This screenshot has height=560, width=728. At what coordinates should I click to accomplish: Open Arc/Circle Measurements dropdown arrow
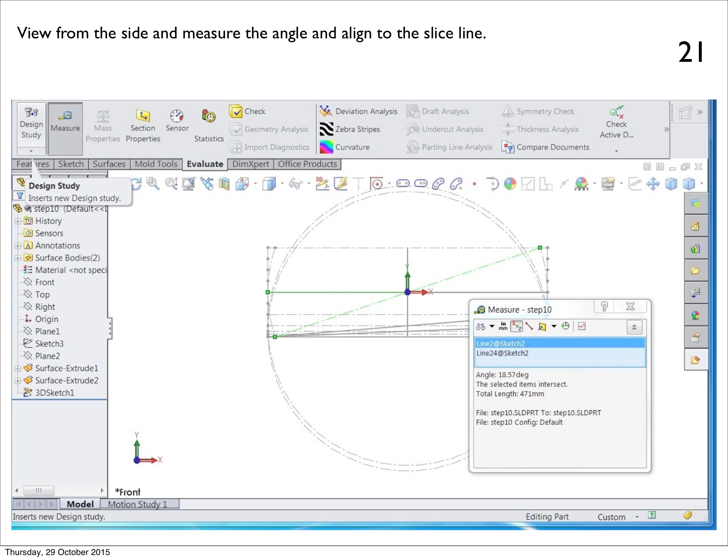pos(492,326)
